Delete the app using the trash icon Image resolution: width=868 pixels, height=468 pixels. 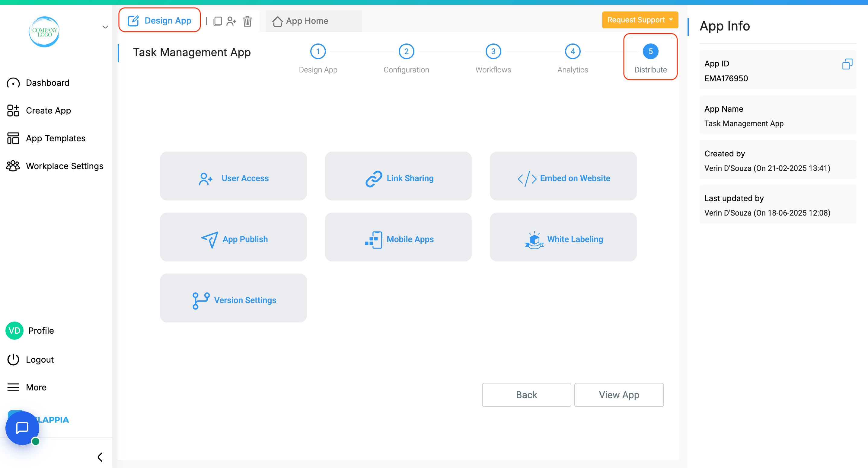247,21
